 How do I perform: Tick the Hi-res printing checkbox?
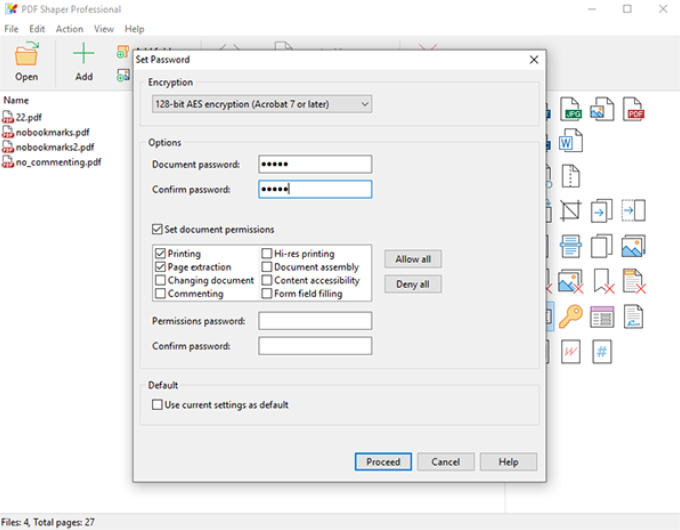(266, 254)
